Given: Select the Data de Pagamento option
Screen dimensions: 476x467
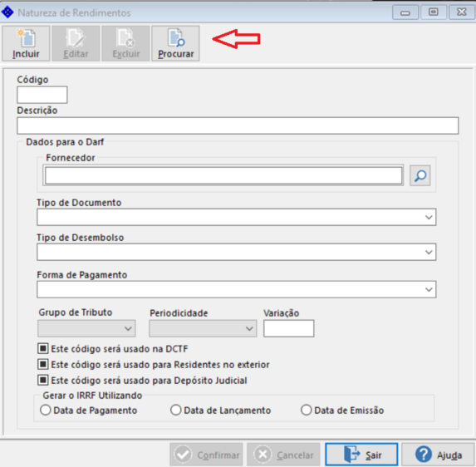Looking at the screenshot, I should (46, 410).
